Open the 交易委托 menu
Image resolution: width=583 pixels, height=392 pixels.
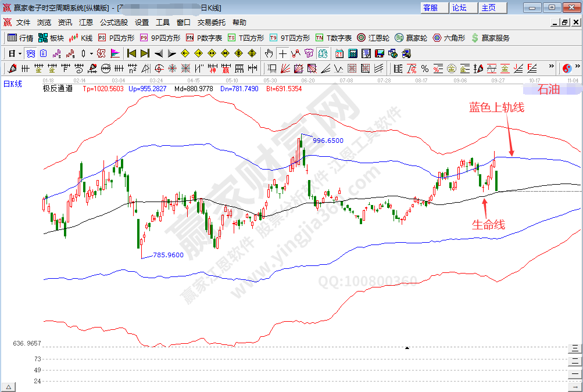coord(212,23)
